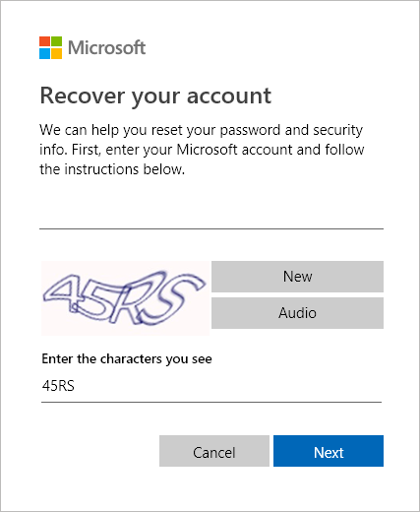
Task: Switch to the Audio captcha
Action: 297,313
